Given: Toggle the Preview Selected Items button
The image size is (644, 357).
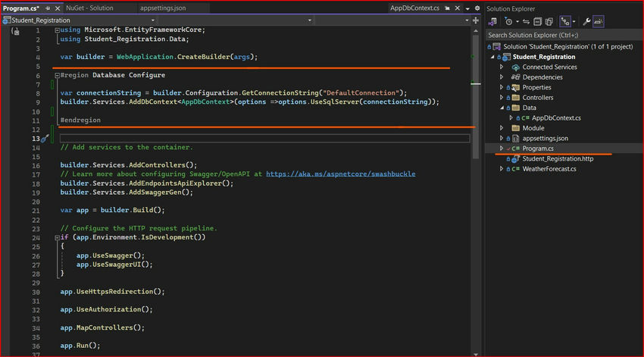Looking at the screenshot, I should pos(599,21).
